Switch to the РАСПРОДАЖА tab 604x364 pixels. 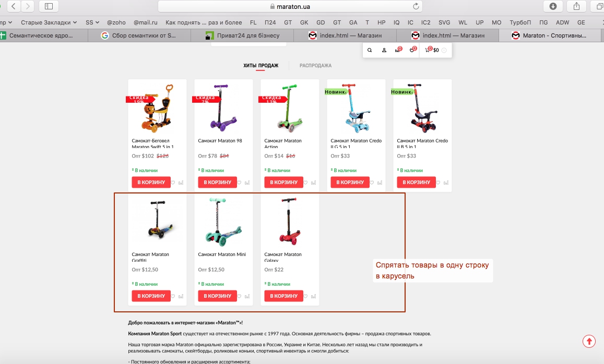(315, 66)
